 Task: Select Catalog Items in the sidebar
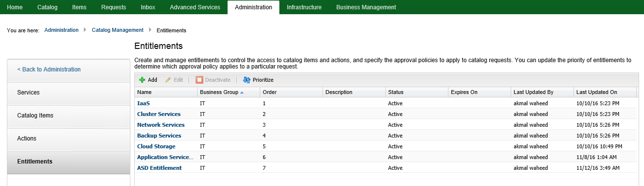point(35,116)
